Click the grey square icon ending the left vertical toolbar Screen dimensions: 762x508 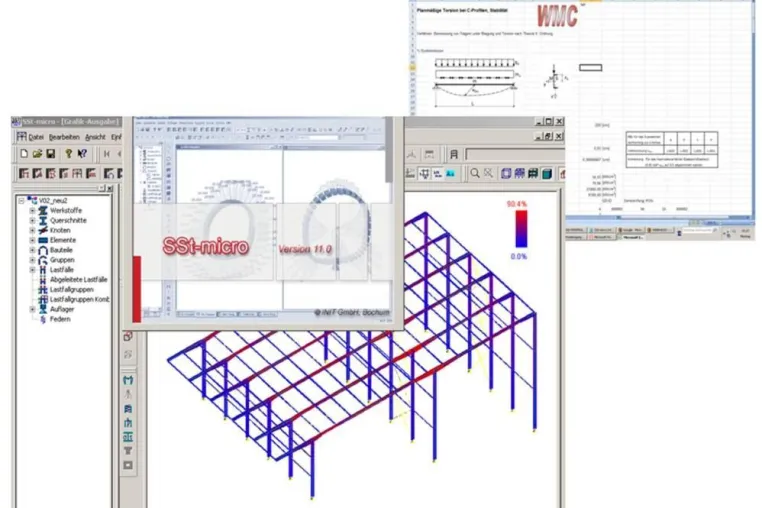pyautogui.click(x=128, y=465)
